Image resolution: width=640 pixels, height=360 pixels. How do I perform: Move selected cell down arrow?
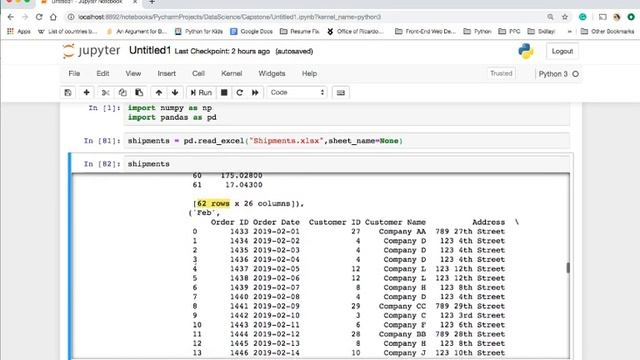175,93
